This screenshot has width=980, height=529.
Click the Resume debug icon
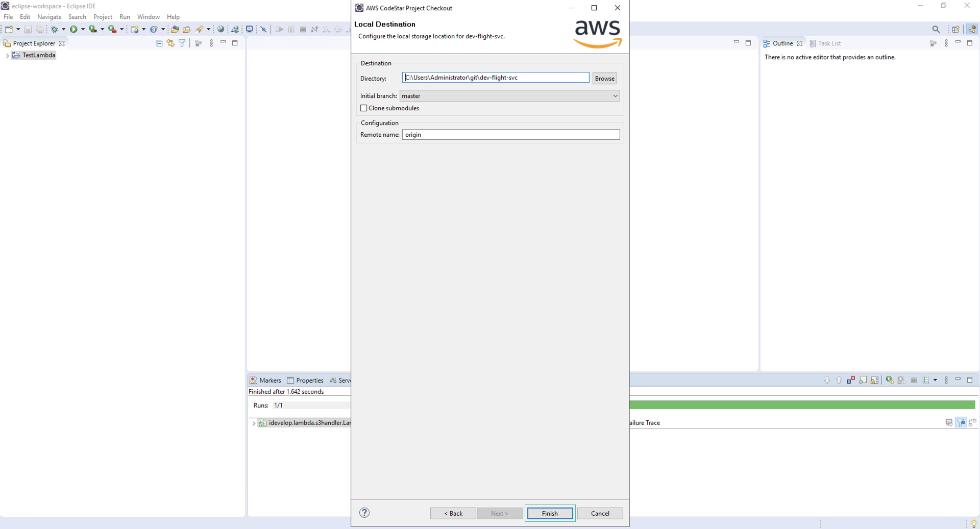[279, 29]
